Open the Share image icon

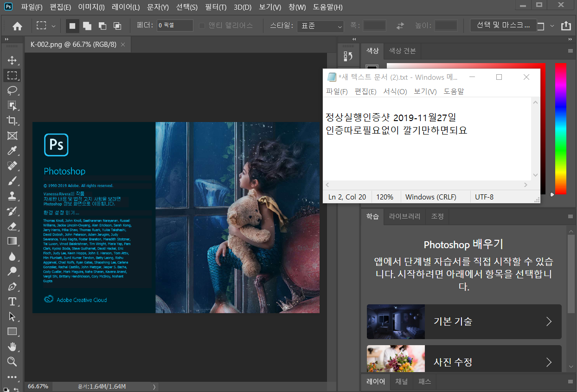pyautogui.click(x=566, y=26)
